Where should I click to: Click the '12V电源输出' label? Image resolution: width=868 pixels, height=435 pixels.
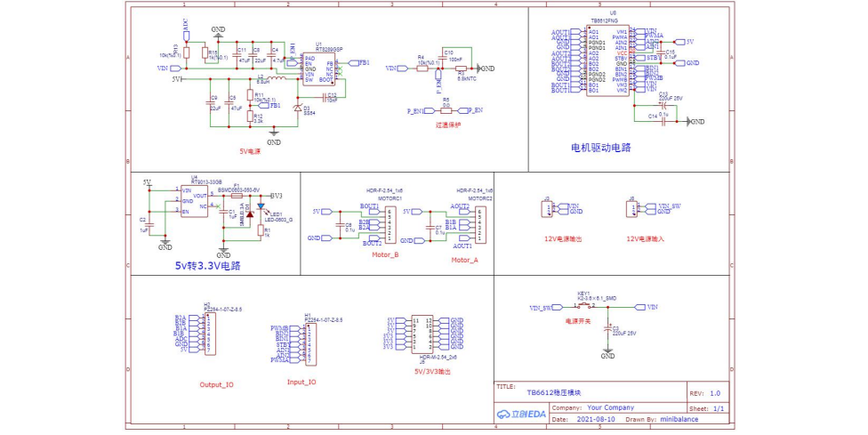click(562, 239)
